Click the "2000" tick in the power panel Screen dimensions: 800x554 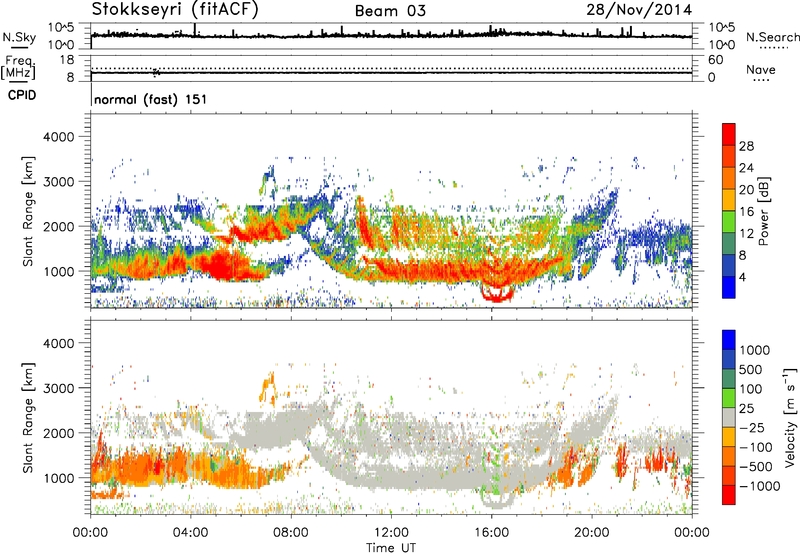coord(58,226)
